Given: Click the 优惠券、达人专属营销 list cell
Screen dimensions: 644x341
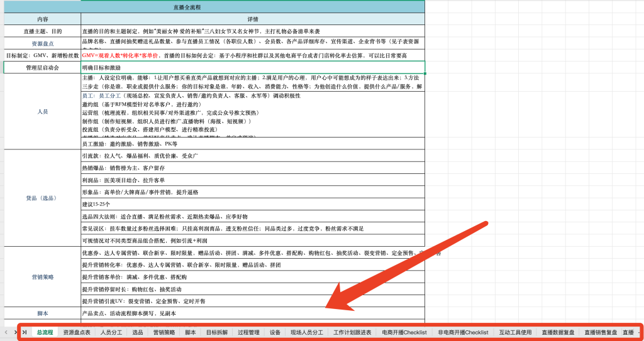Looking at the screenshot, I should pyautogui.click(x=253, y=253).
